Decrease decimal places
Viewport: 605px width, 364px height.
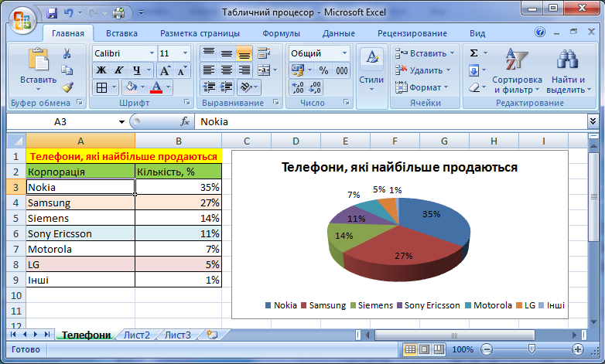point(315,87)
